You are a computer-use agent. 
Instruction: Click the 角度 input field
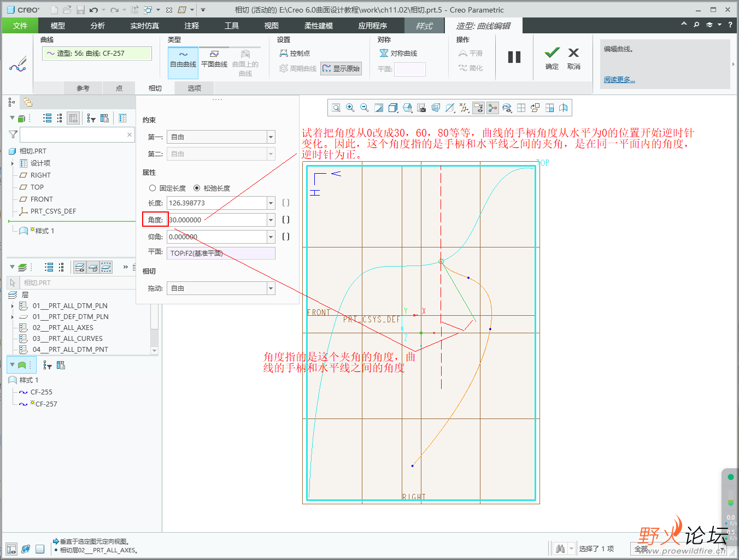click(217, 220)
